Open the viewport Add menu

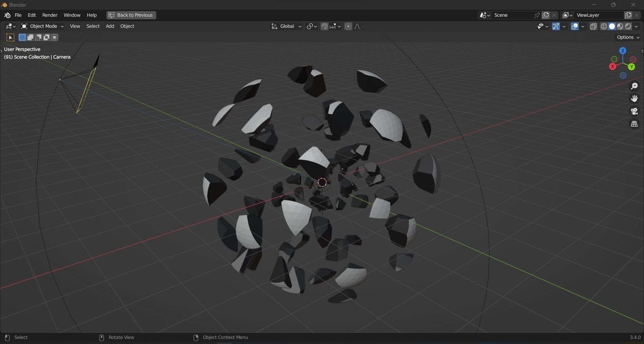(x=110, y=26)
